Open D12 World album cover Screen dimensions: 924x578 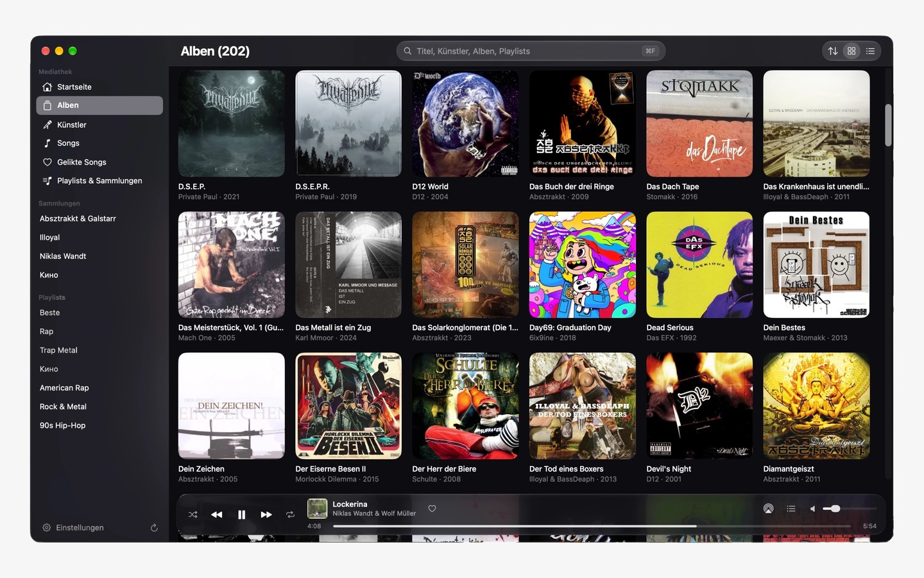(465, 123)
